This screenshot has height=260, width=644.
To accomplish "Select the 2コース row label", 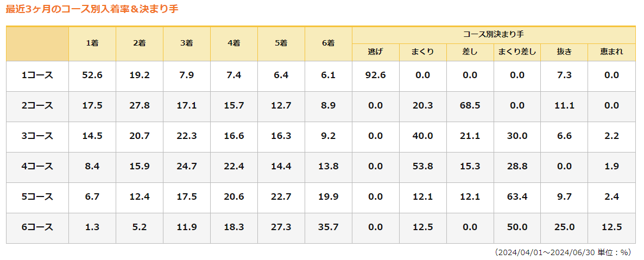I will [37, 106].
